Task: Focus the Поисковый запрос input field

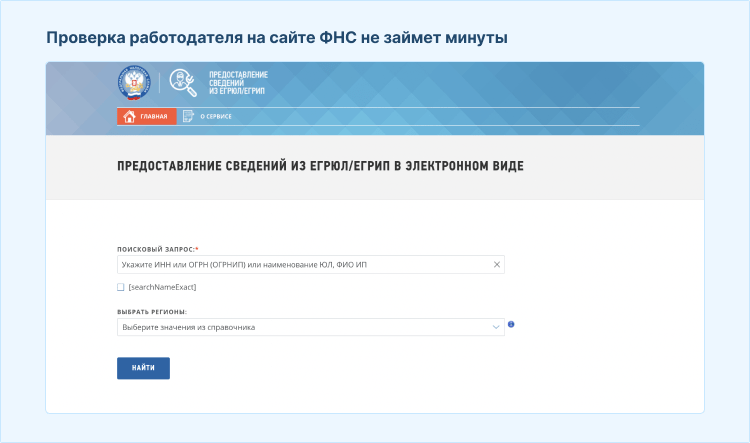Action: tap(311, 265)
